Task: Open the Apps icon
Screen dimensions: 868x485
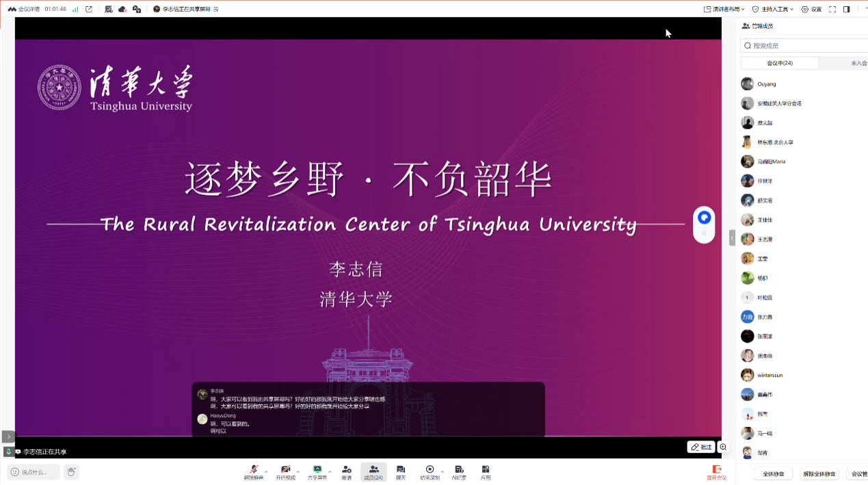Action: click(486, 471)
